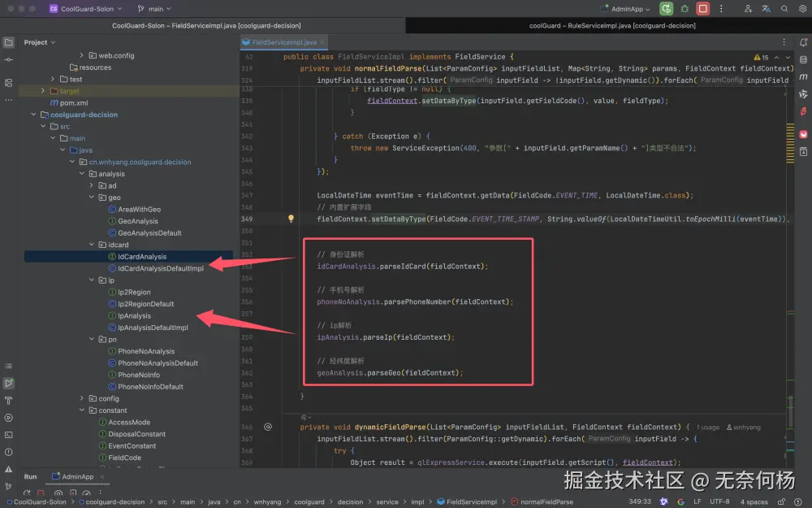Open IpAnalysis class in project tree
Viewport: 812px width, 508px height.
tap(134, 316)
